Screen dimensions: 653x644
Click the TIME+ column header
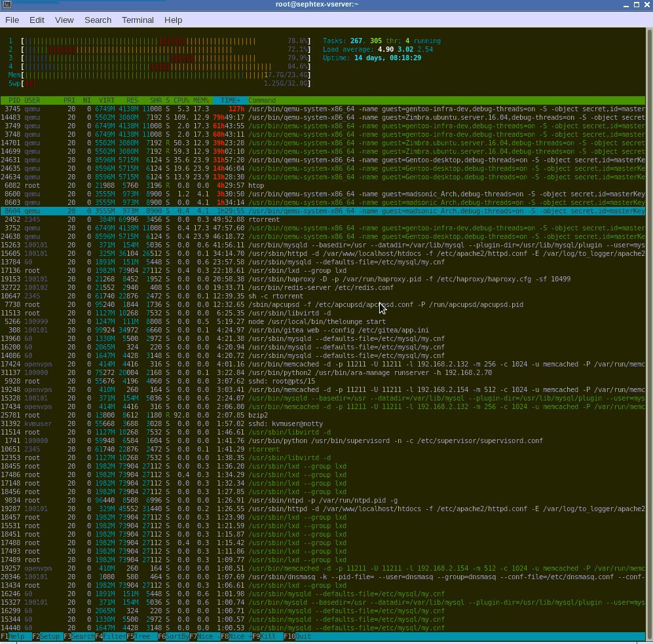point(229,100)
